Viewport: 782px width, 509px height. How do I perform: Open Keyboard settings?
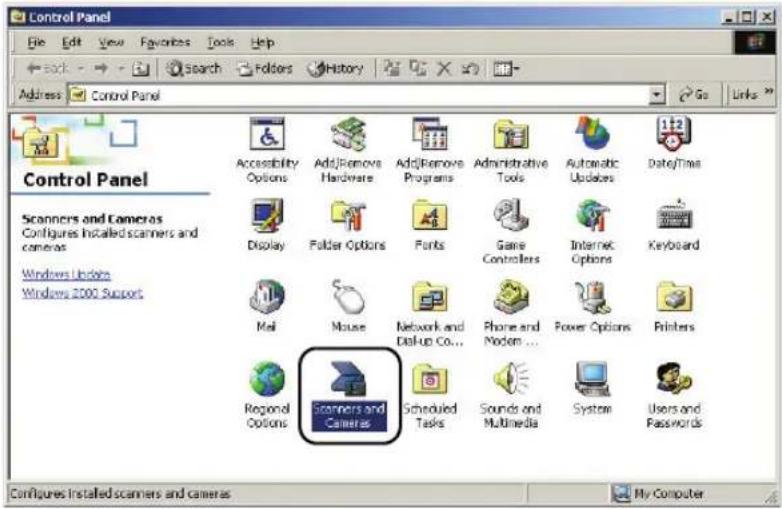pyautogui.click(x=674, y=225)
